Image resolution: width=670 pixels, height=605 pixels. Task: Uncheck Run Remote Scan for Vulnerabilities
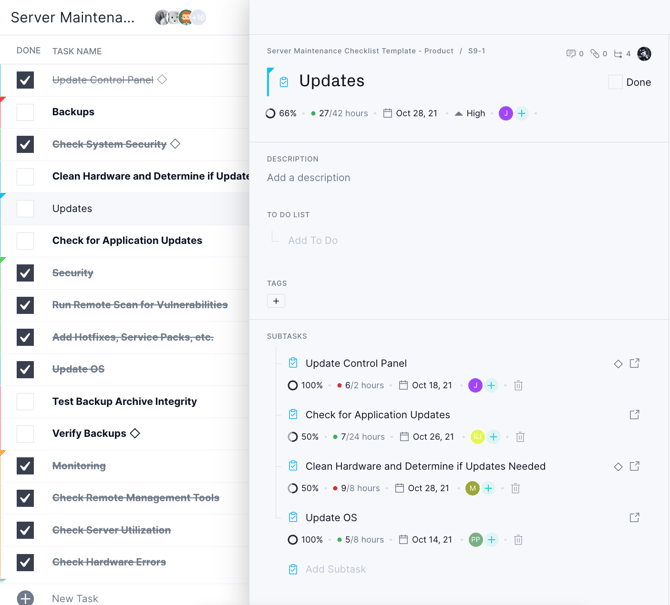coord(25,305)
